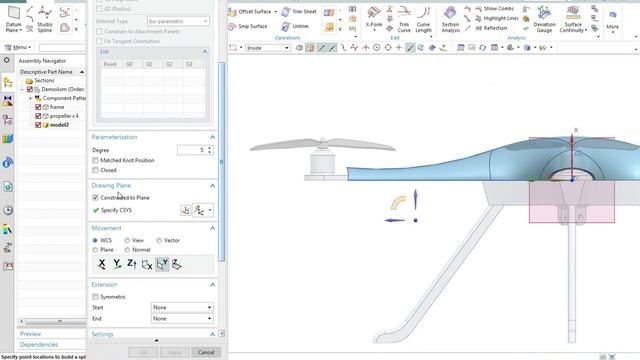Activate the Trim Sheet tool
This screenshot has height=360, width=640.
(299, 12)
